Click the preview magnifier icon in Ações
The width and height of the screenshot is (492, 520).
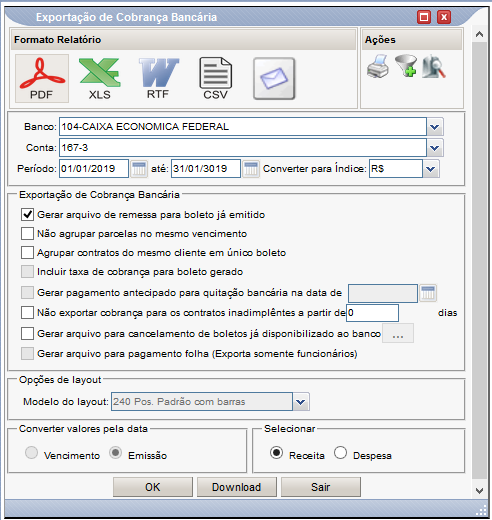pyautogui.click(x=434, y=66)
